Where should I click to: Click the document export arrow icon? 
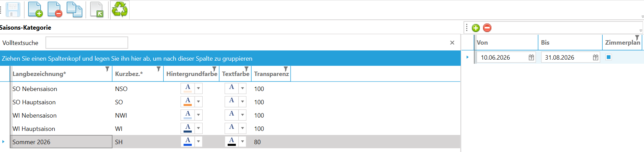97,10
